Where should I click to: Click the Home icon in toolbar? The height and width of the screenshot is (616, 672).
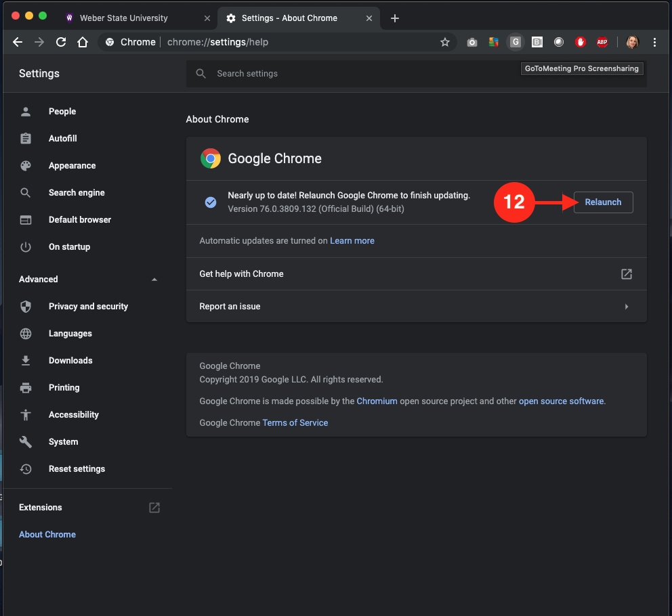point(83,42)
